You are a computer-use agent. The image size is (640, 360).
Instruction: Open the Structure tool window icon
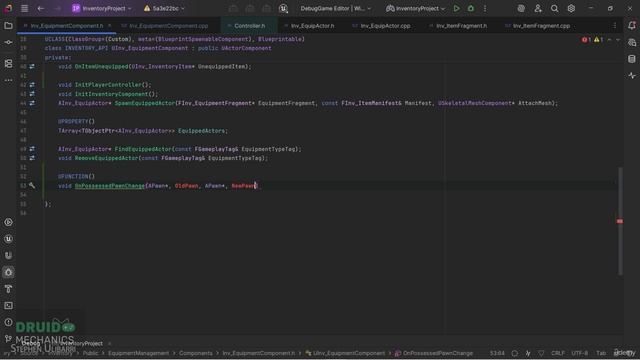coord(8,64)
